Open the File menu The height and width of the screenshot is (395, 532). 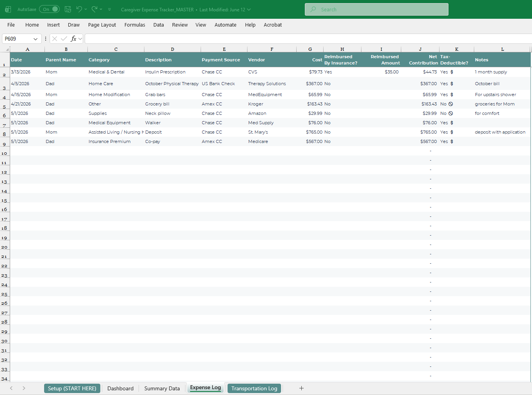click(11, 25)
